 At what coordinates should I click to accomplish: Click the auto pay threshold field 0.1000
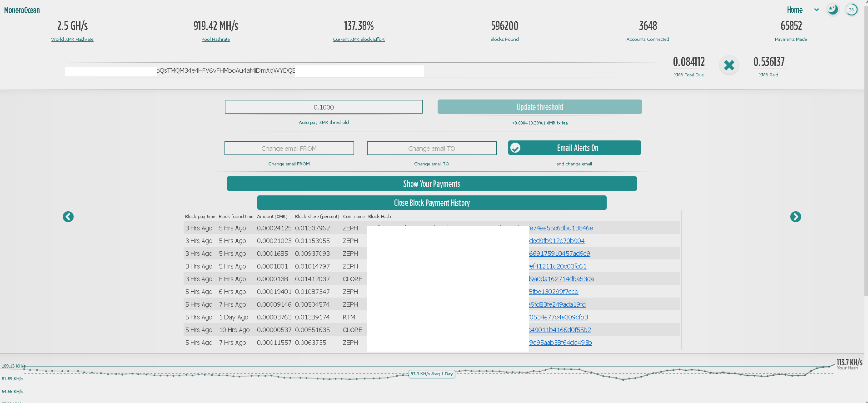324,107
